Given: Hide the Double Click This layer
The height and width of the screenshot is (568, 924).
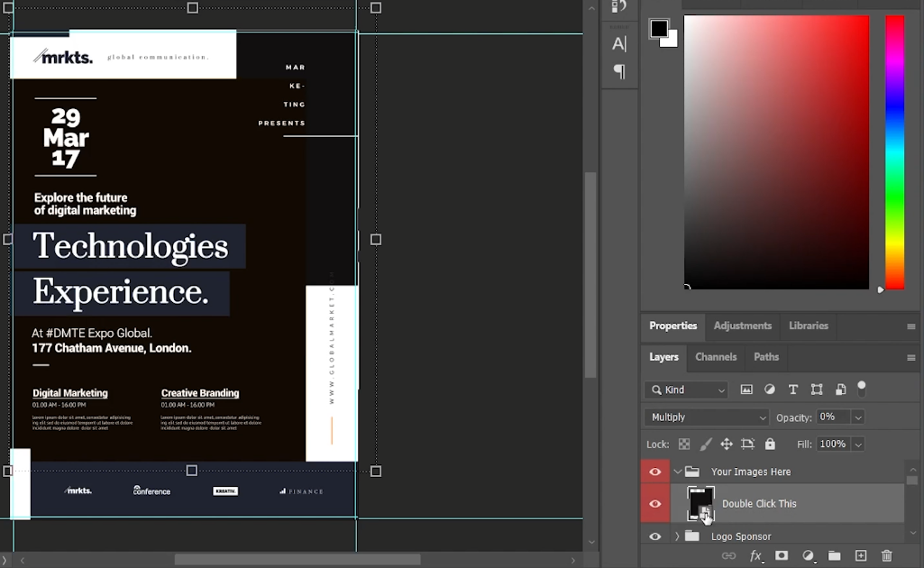Looking at the screenshot, I should (655, 504).
